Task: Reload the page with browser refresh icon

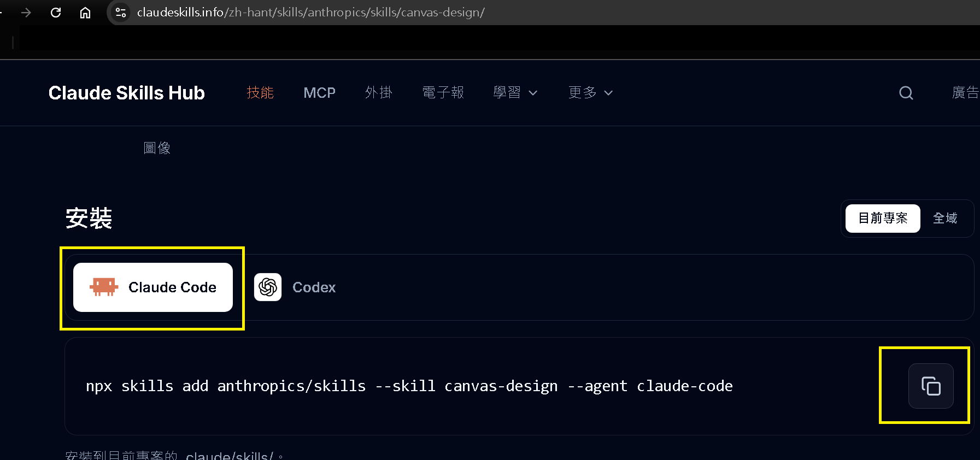Action: pos(56,12)
